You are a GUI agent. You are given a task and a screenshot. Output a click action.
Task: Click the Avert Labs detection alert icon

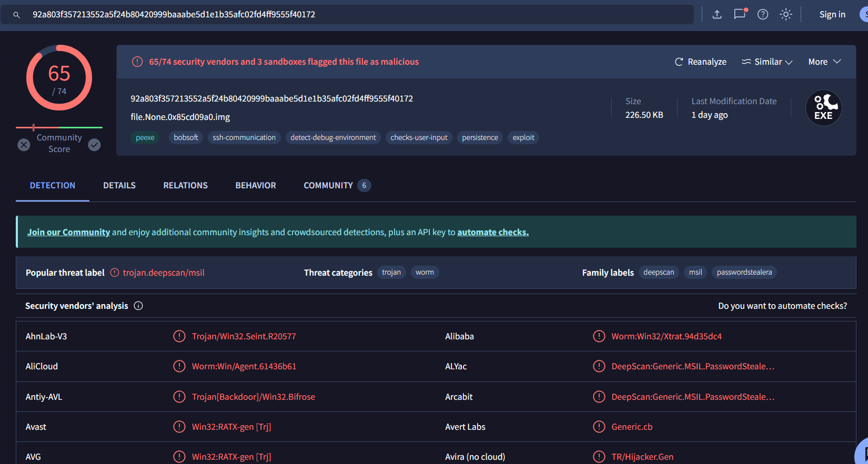tap(599, 427)
